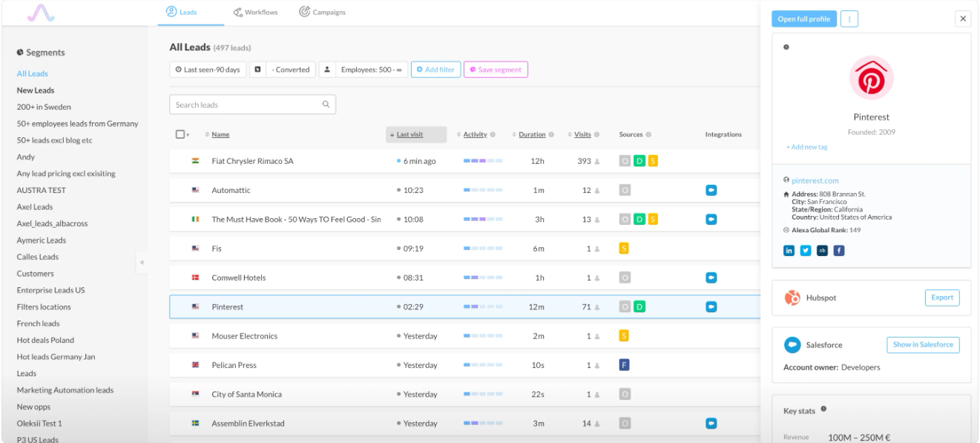Sort leads by Activity column
The width and height of the screenshot is (980, 443).
(475, 134)
